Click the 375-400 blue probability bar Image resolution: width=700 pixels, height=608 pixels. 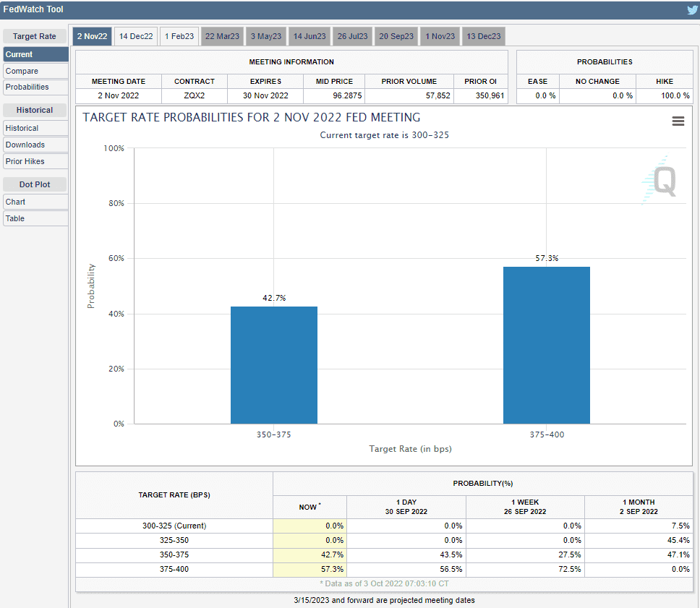(x=546, y=346)
